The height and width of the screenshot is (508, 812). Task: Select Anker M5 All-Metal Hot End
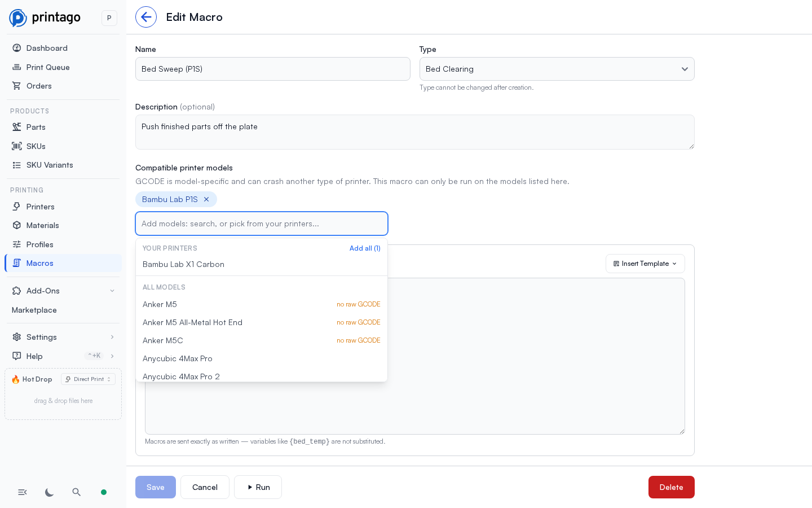(x=262, y=322)
